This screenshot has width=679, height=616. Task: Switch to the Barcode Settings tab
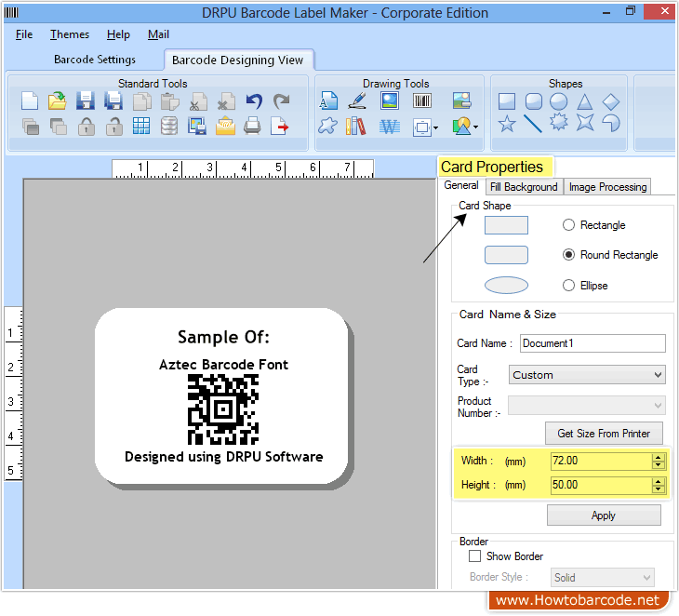[x=94, y=60]
